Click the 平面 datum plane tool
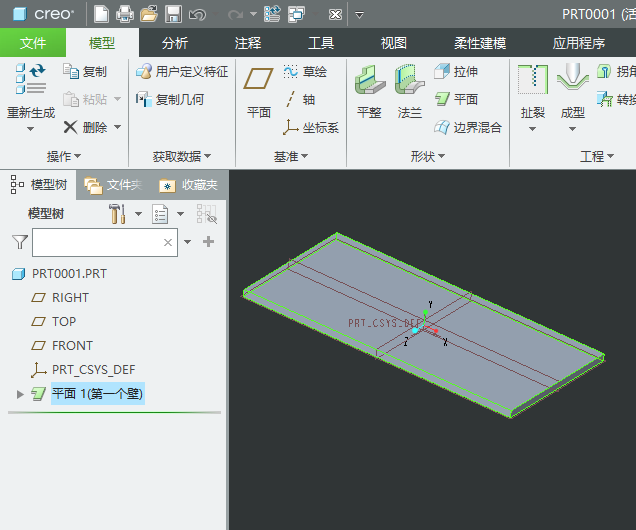This screenshot has width=636, height=530. pyautogui.click(x=259, y=93)
